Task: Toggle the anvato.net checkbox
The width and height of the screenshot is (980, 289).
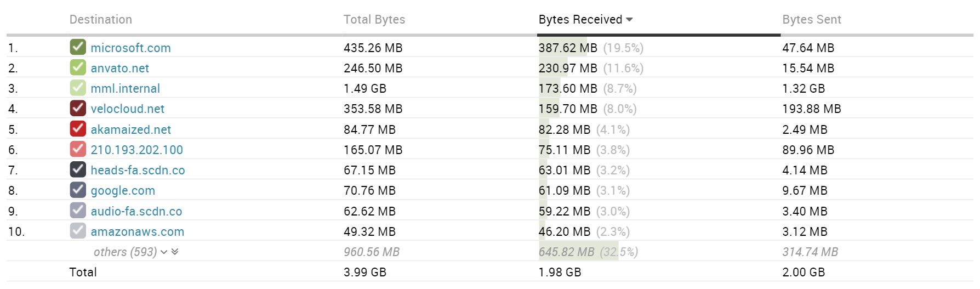Action: click(78, 67)
